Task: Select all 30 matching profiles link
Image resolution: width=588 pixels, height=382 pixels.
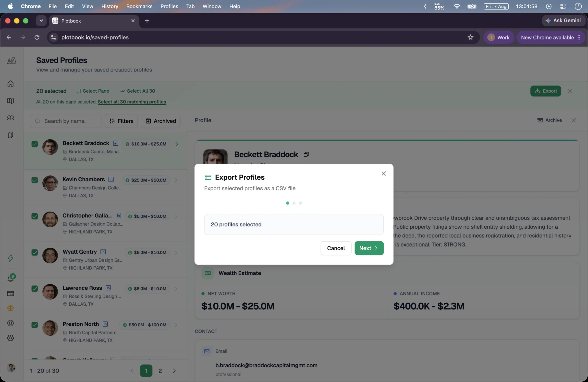Action: tap(132, 102)
